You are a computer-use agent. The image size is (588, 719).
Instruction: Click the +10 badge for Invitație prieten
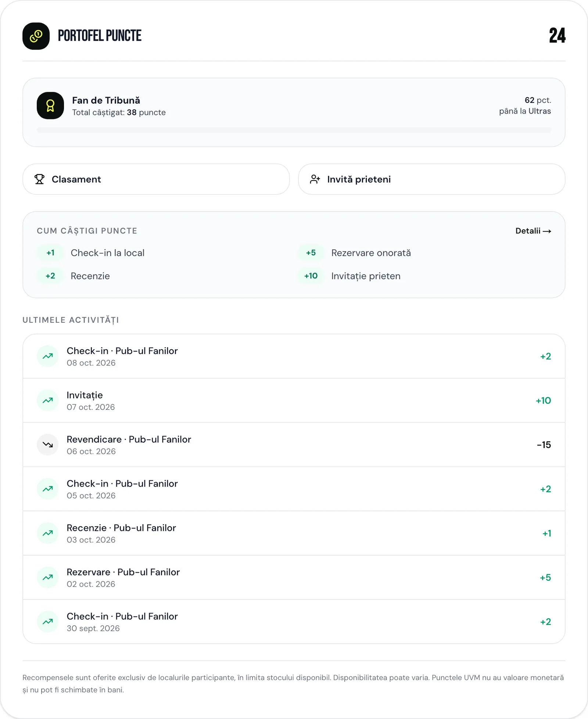pos(311,276)
